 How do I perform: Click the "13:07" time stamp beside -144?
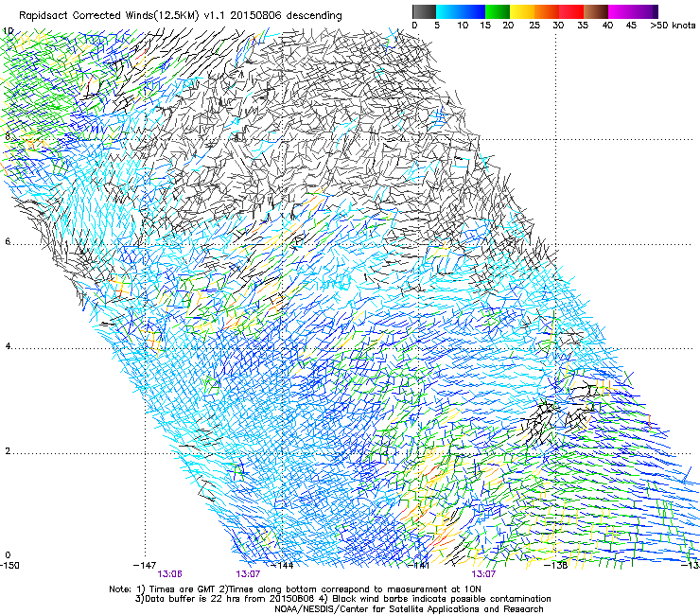coord(248,574)
